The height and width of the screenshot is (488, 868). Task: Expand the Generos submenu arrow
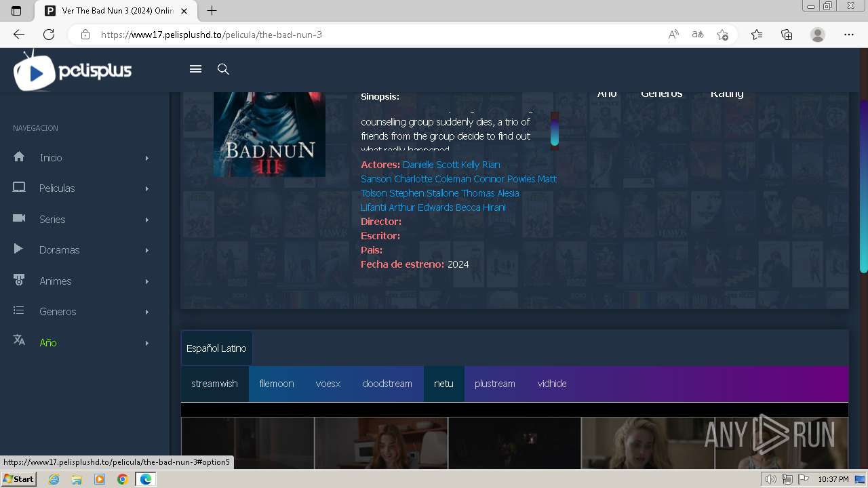146,312
